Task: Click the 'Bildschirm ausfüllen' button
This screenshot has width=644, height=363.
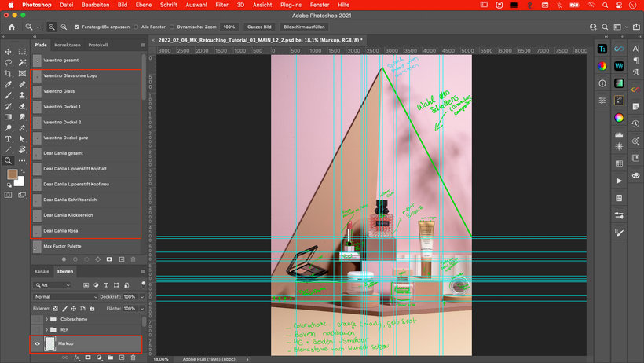Action: coord(304,27)
